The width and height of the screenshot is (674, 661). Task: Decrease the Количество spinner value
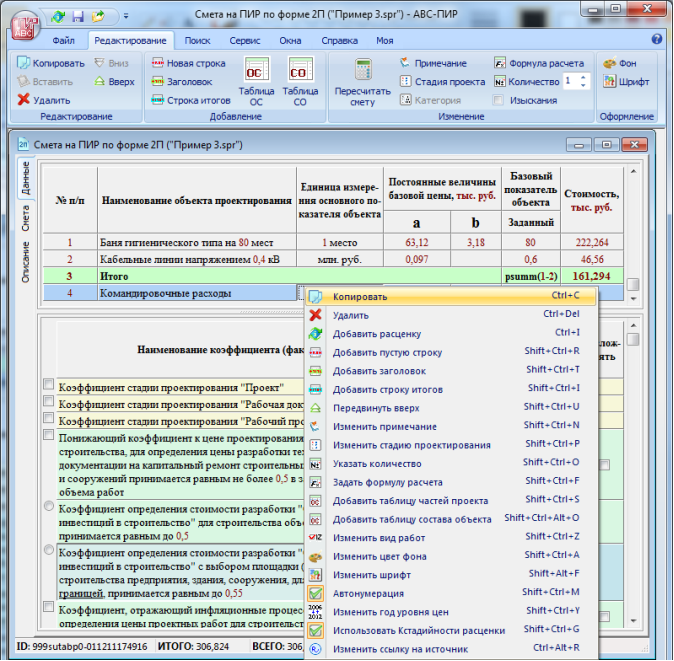coord(583,85)
